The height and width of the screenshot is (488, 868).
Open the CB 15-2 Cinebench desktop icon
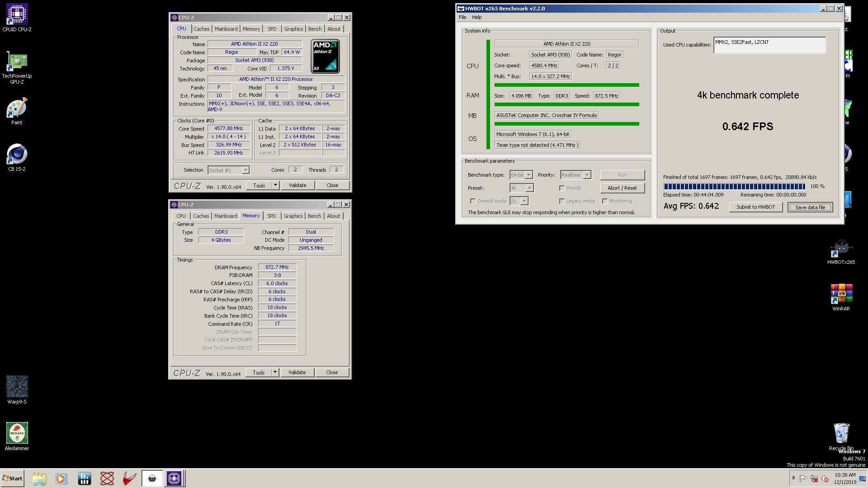tap(17, 158)
